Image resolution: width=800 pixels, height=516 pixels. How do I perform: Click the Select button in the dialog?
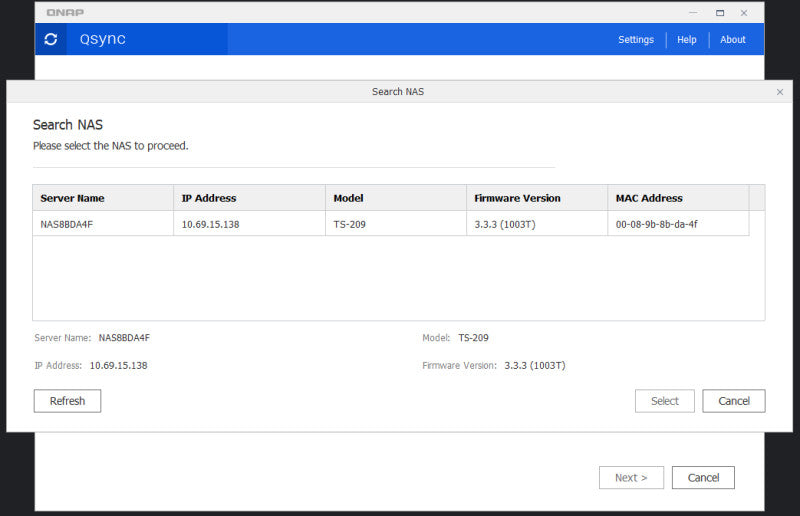[665, 401]
